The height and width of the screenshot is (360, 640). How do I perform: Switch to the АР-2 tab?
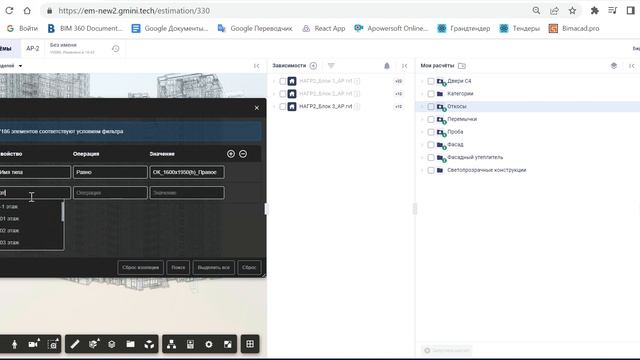[33, 49]
